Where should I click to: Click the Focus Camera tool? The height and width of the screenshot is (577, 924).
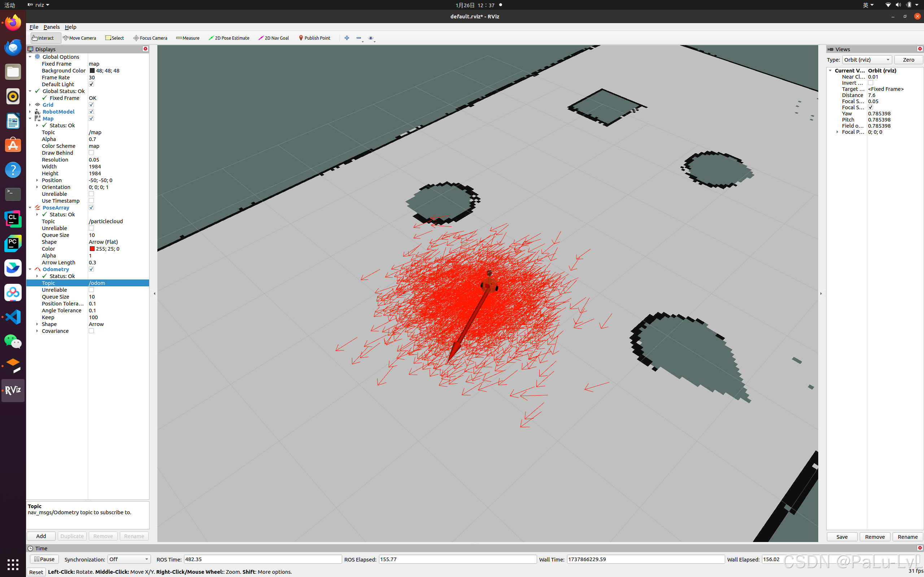(x=151, y=38)
